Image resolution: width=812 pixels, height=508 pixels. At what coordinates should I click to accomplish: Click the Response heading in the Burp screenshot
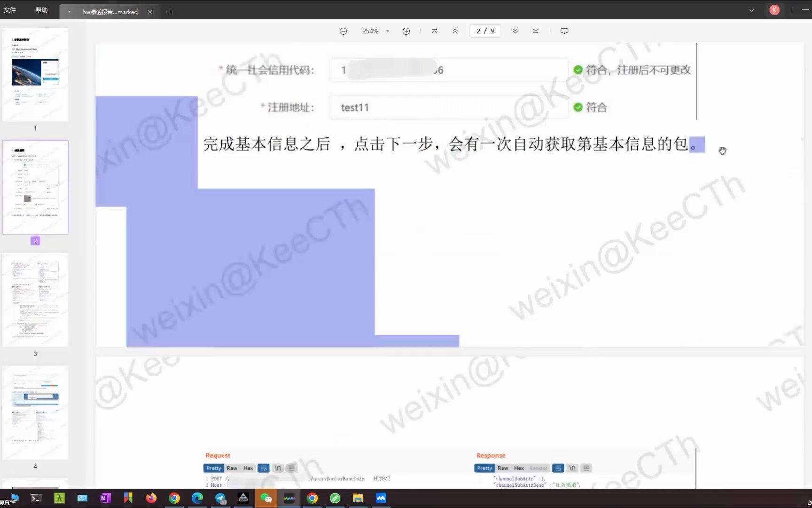(x=491, y=455)
